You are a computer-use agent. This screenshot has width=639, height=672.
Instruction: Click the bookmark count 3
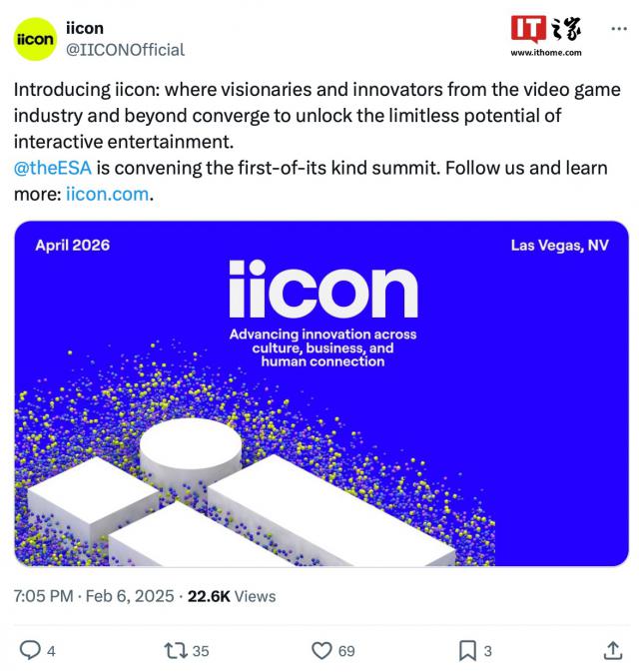[488, 651]
